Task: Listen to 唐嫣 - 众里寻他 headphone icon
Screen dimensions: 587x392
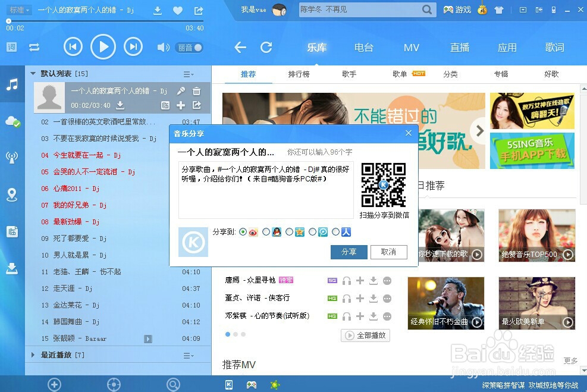Action: [x=347, y=280]
